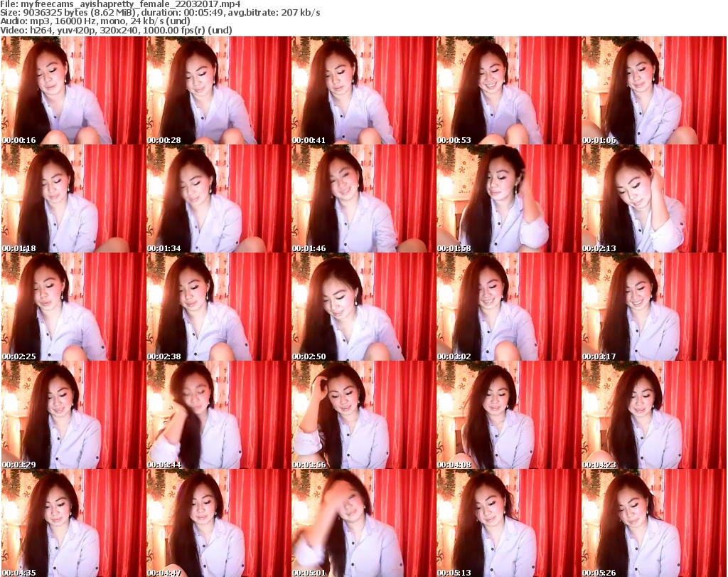728x577 pixels.
Task: Click the thumbnail marked 00:04:08
Action: pos(509,415)
